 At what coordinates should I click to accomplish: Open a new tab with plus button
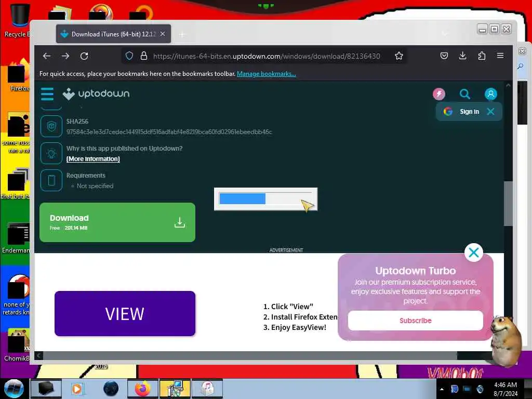[x=182, y=34]
